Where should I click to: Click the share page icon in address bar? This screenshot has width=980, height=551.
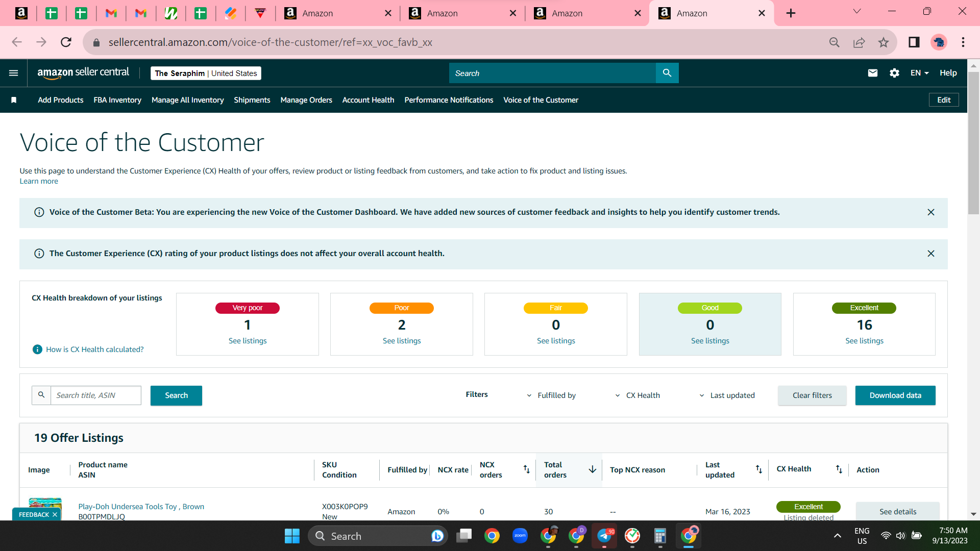pos(859,42)
